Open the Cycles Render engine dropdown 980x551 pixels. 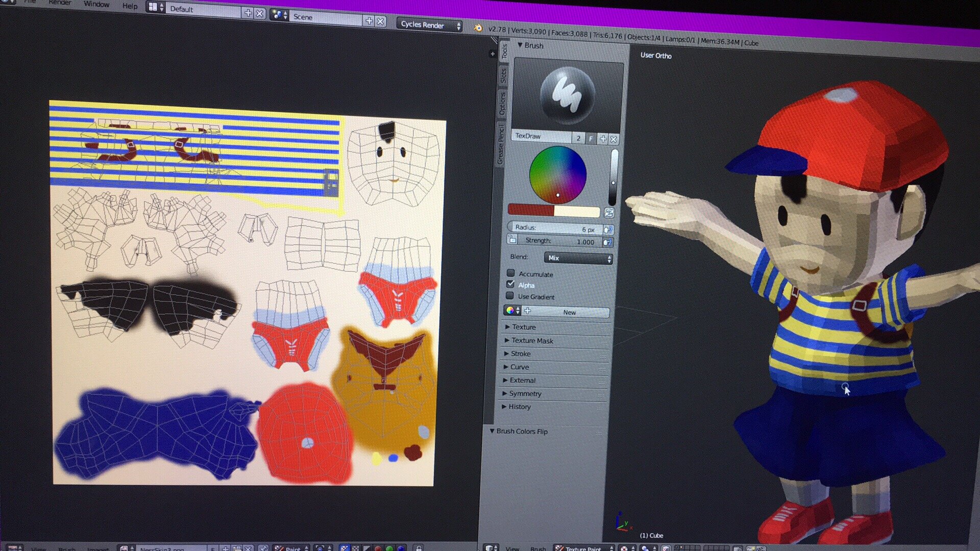click(x=429, y=24)
